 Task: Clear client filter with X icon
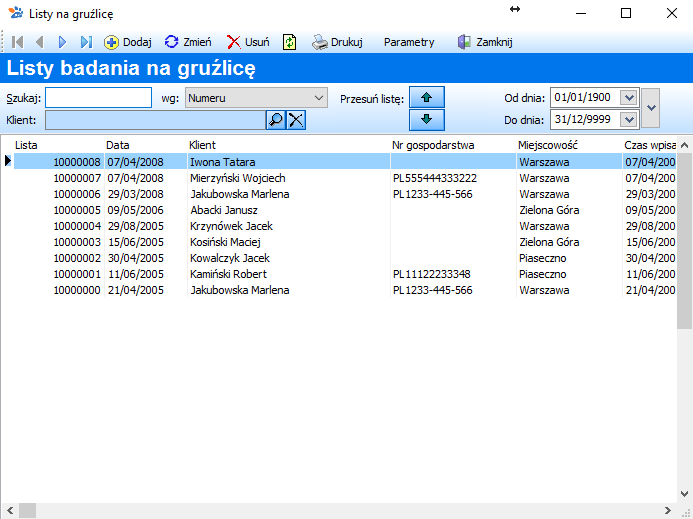(296, 120)
